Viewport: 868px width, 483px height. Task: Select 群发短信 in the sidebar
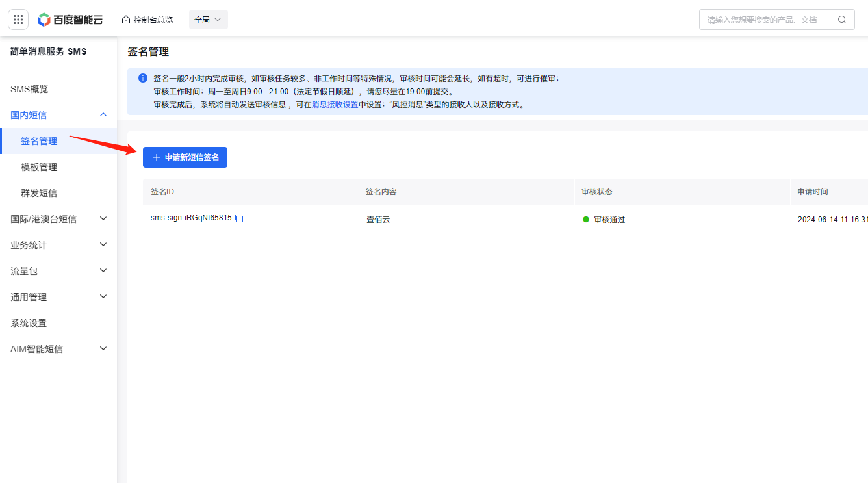(39, 193)
